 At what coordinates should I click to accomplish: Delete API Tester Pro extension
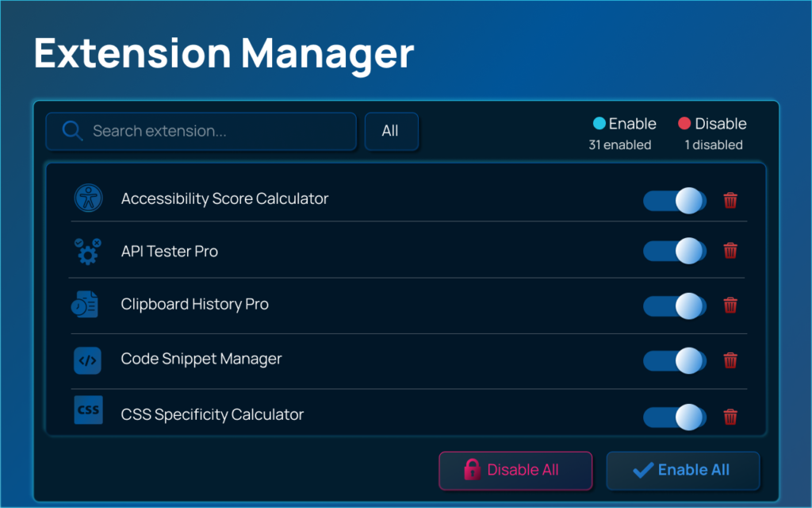point(730,251)
